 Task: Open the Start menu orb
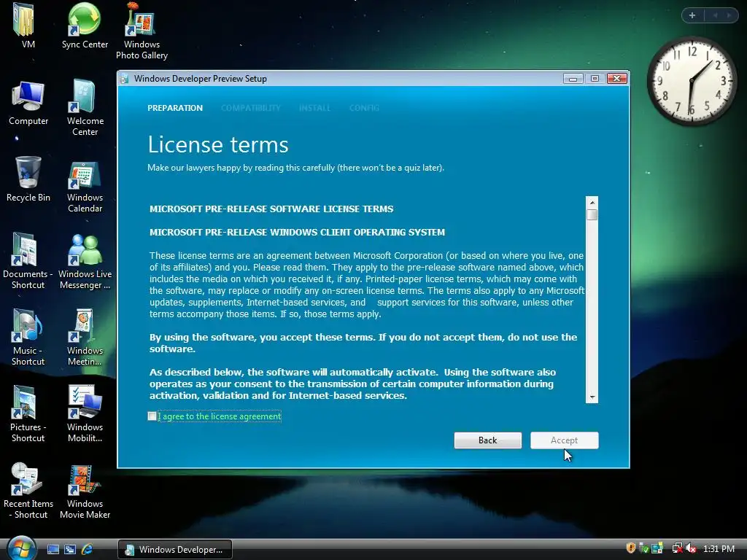click(x=21, y=548)
